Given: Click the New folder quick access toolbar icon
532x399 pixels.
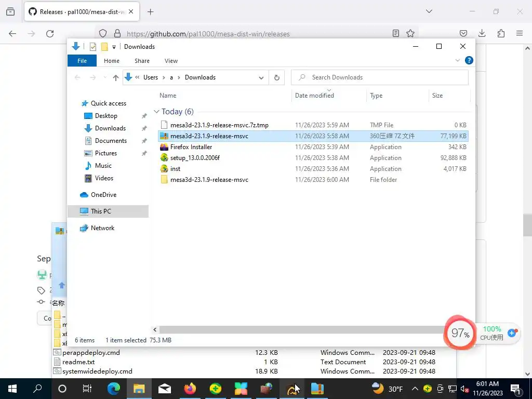Looking at the screenshot, I should [x=104, y=47].
